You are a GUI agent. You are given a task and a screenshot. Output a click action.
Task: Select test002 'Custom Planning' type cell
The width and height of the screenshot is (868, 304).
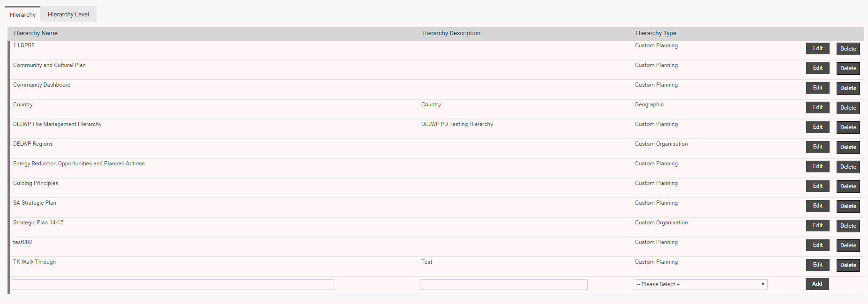(x=656, y=242)
